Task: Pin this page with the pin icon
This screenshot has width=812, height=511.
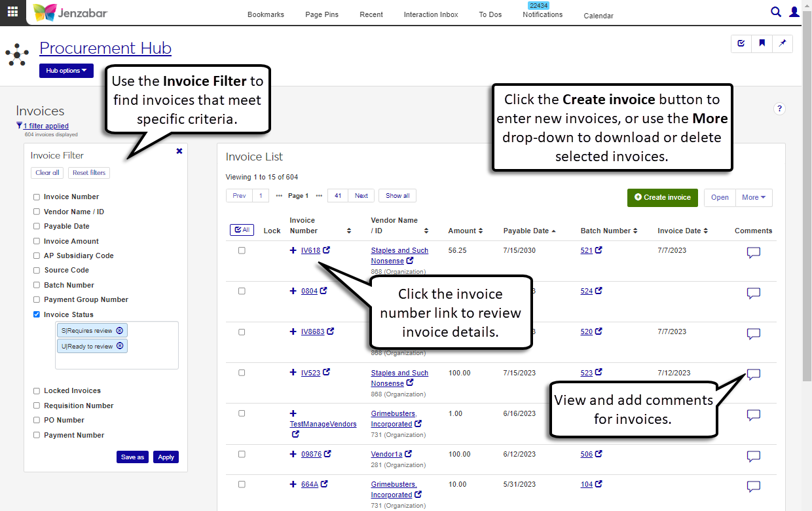Action: tap(783, 44)
